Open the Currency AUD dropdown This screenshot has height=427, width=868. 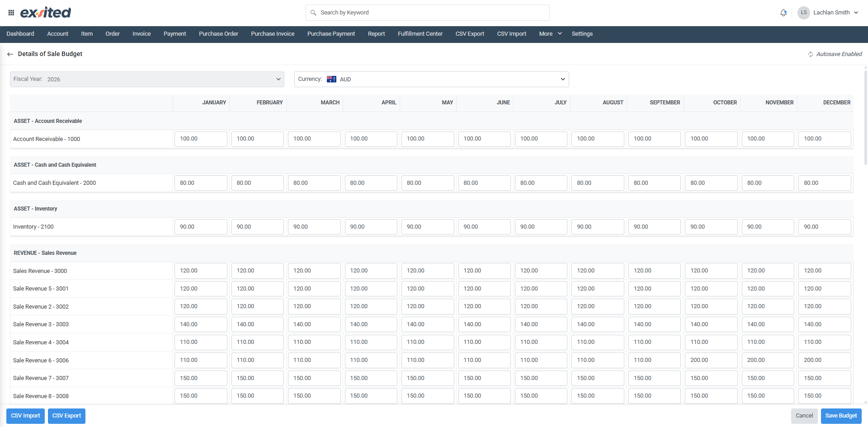(431, 79)
